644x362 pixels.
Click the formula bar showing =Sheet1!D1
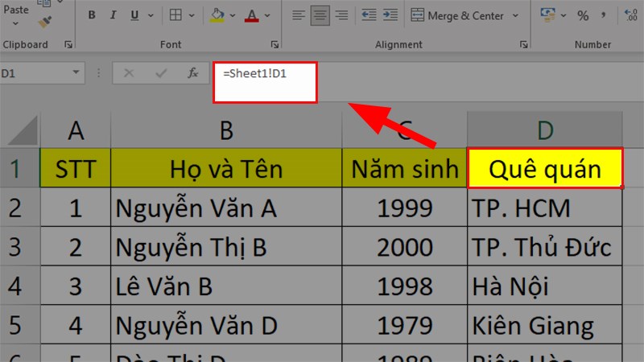click(x=265, y=82)
